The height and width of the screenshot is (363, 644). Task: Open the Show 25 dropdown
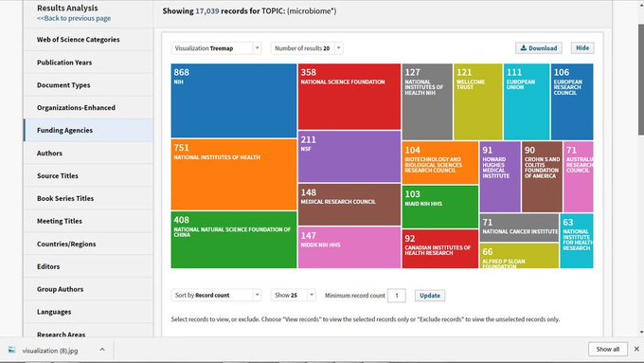point(294,295)
